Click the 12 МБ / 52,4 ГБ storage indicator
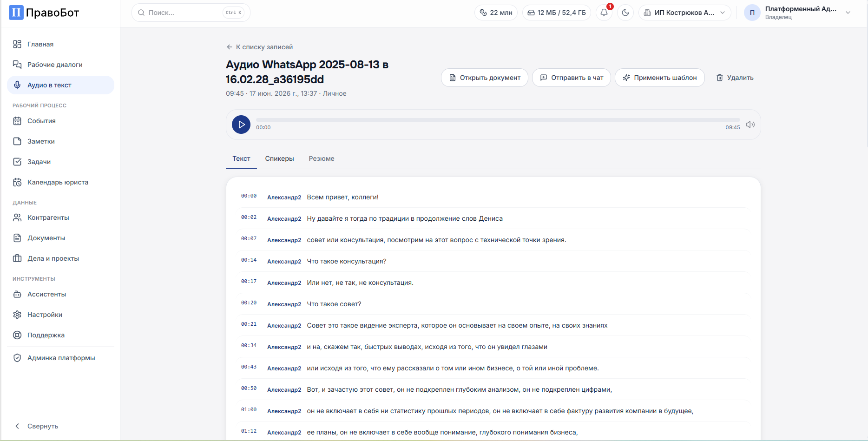 (x=557, y=13)
